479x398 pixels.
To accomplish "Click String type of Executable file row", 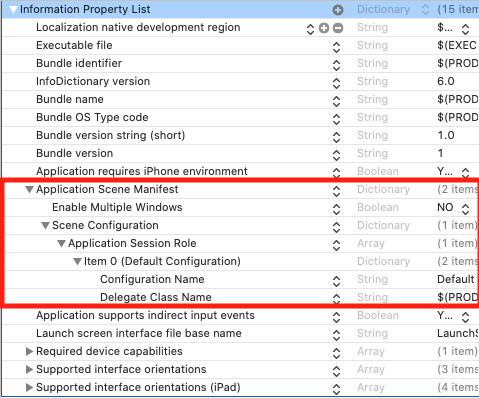I will click(372, 46).
